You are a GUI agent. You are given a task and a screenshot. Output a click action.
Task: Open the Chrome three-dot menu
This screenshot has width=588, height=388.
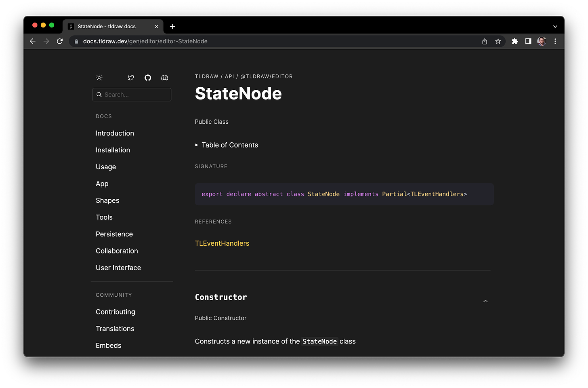coord(555,41)
